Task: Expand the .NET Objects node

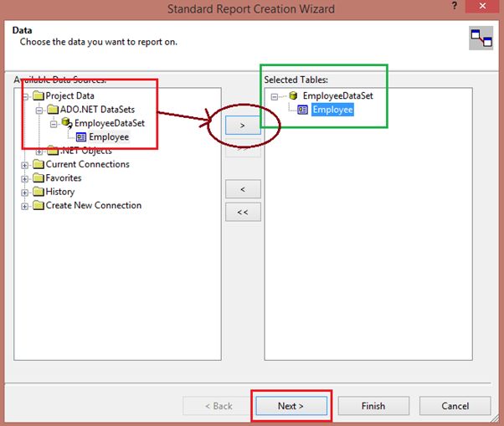Action: (39, 151)
